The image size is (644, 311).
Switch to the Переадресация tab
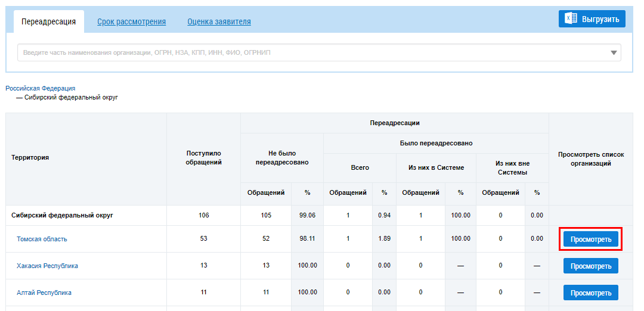point(48,22)
